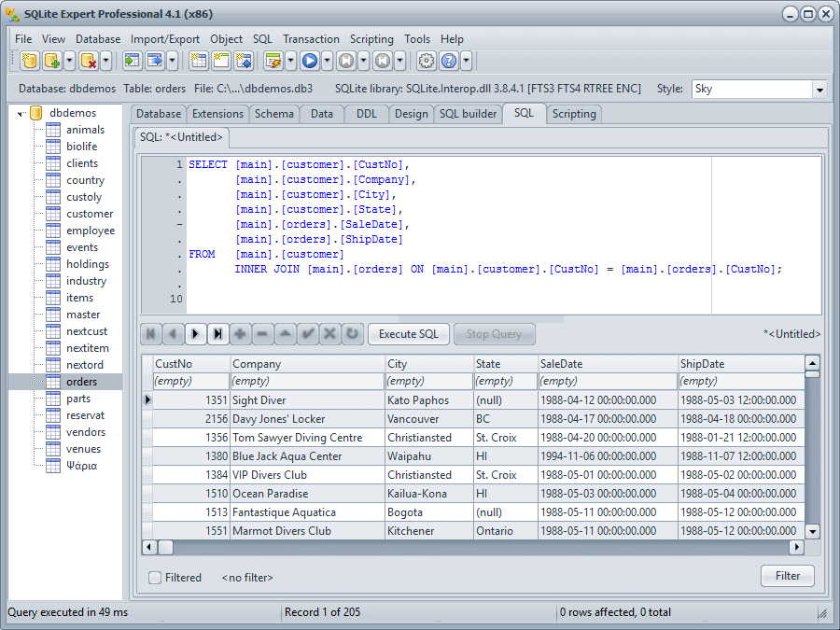Image resolution: width=840 pixels, height=630 pixels.
Task: Sort by the Company column header
Action: (x=307, y=364)
